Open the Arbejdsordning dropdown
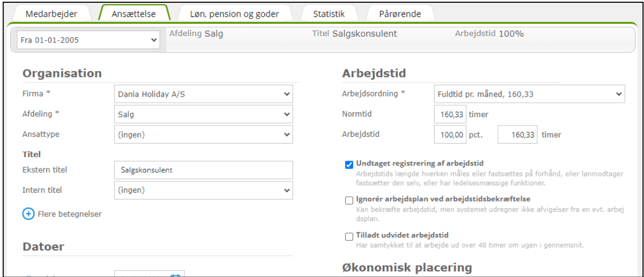Image resolution: width=644 pixels, height=277 pixels. pyautogui.click(x=529, y=94)
